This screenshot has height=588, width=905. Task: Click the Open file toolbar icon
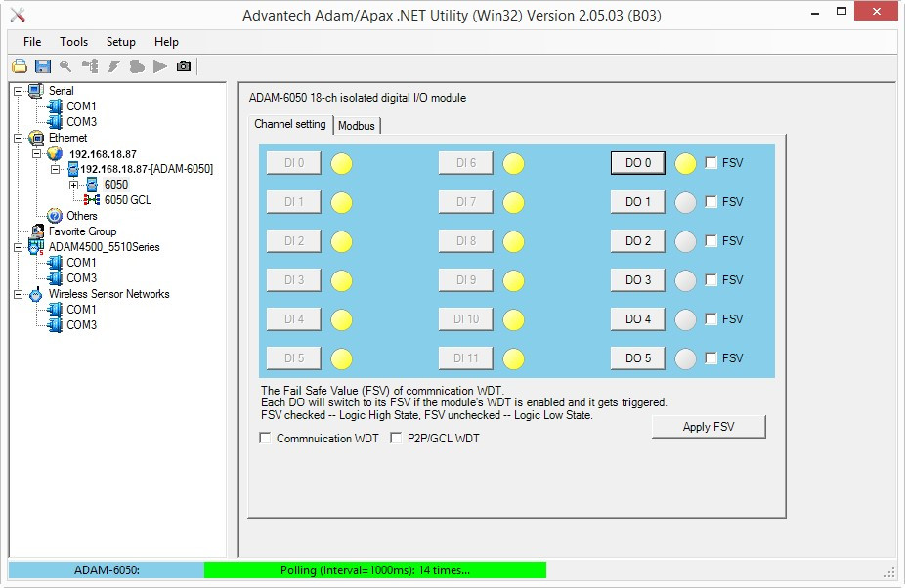(19, 66)
